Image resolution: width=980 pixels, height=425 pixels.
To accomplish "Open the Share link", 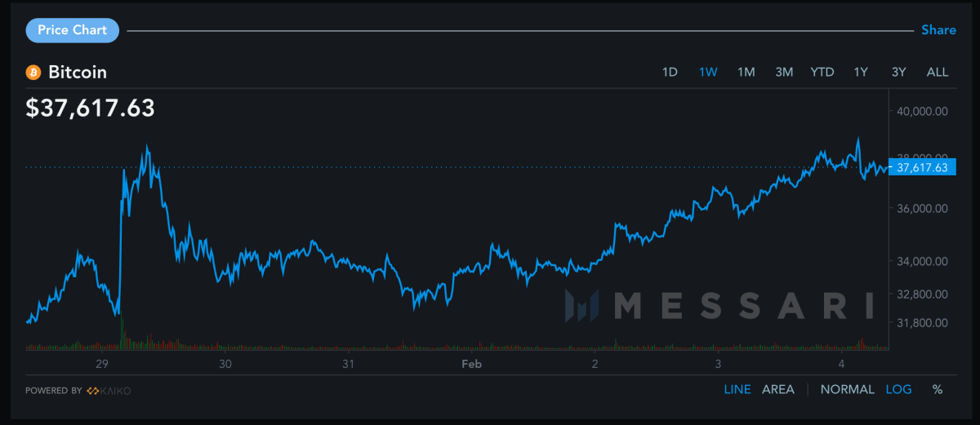I will [938, 30].
